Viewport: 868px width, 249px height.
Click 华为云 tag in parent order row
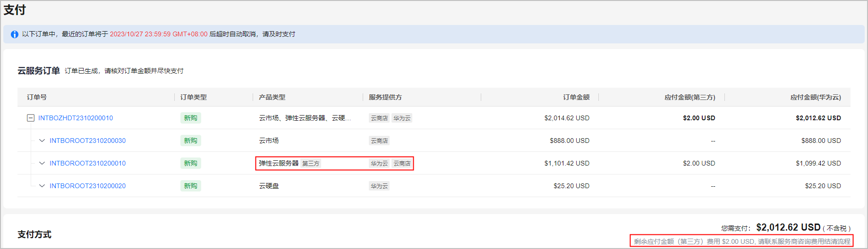(402, 118)
